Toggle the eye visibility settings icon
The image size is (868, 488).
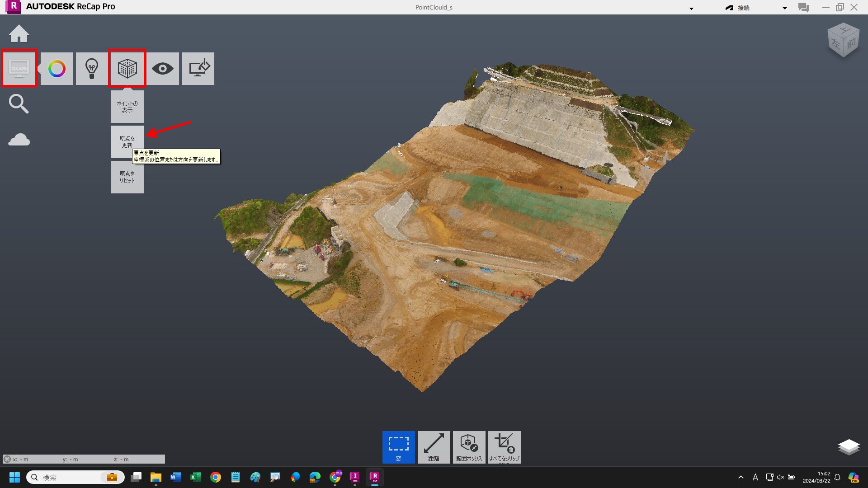pos(162,69)
